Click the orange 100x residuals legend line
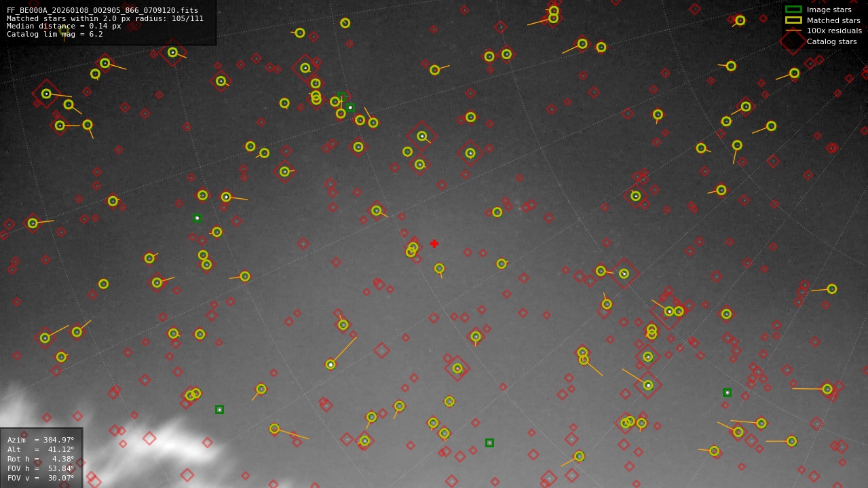Viewport: 868px width, 488px height. (x=793, y=31)
